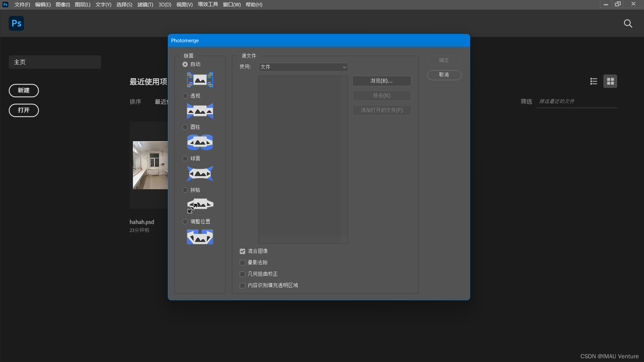The width and height of the screenshot is (644, 362).
Task: Uncheck the 混合图像 checkbox
Action: click(x=242, y=251)
